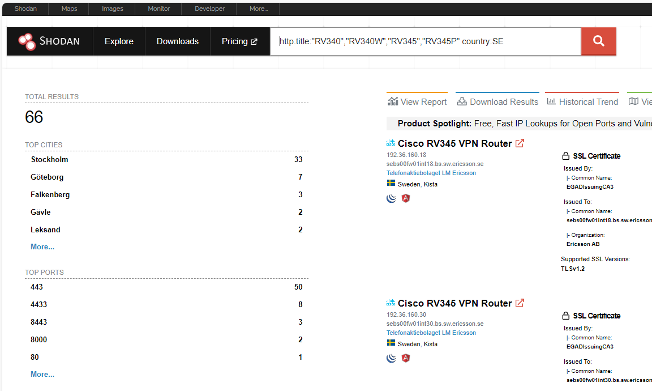This screenshot has width=652, height=392.
Task: Focus the Shodan search query field
Action: click(x=425, y=41)
